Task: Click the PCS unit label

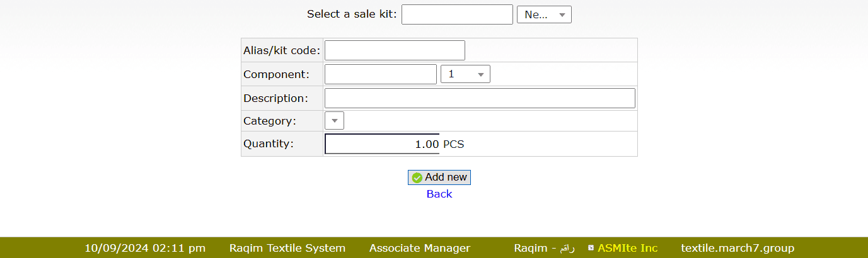Action: 454,144
